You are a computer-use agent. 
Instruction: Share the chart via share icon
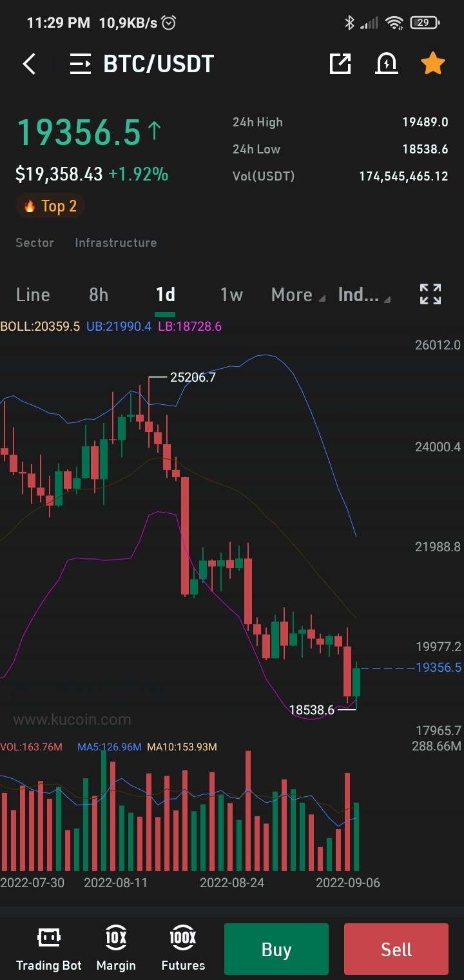click(340, 63)
